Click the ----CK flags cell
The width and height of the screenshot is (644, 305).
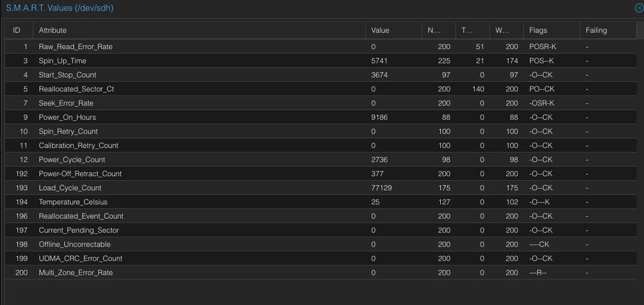[x=539, y=244]
